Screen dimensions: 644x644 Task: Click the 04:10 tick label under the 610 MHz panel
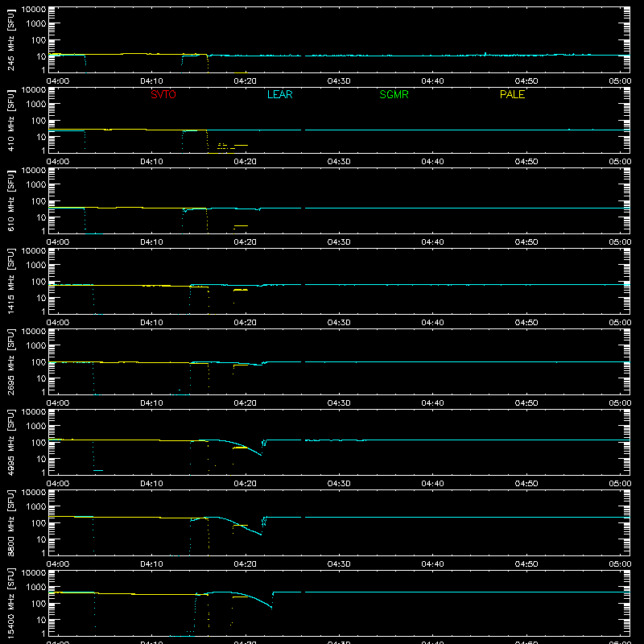click(x=151, y=242)
